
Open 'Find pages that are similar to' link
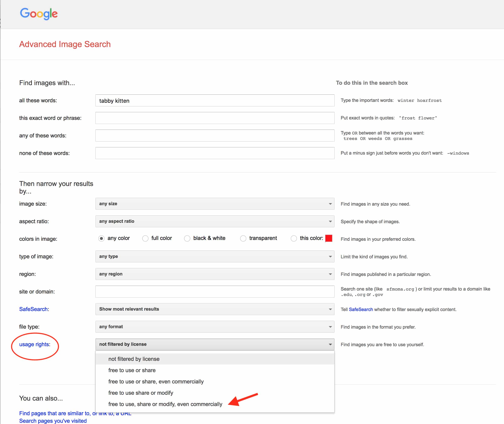tap(75, 413)
